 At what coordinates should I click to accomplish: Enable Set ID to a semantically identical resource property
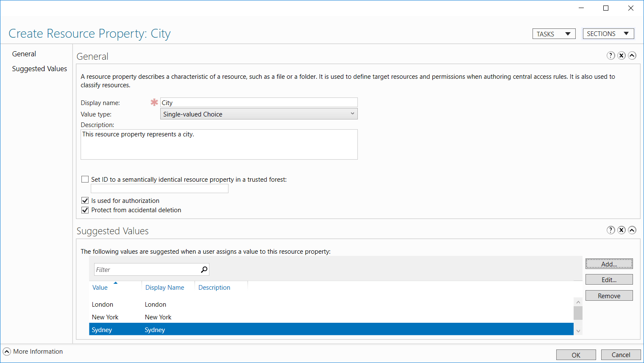(x=85, y=179)
